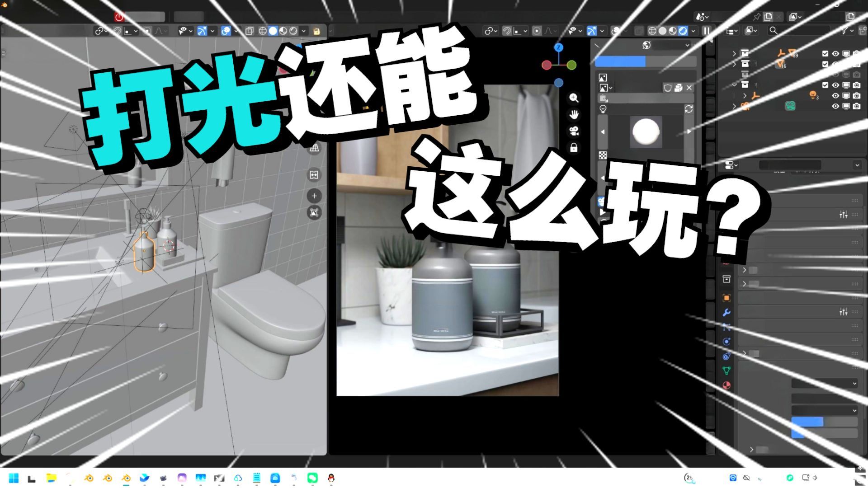Collapse the expanded fourth collection
Image resolution: width=868 pixels, height=488 pixels.
pos(734,84)
